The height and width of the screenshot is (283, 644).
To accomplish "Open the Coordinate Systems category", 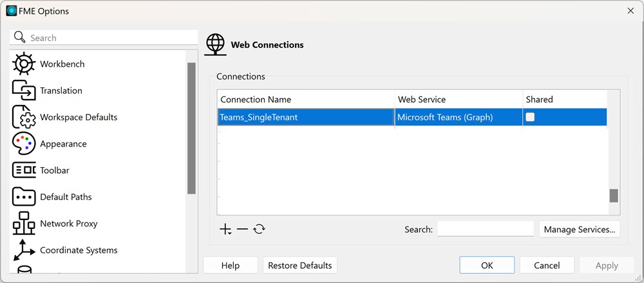I will tap(79, 250).
